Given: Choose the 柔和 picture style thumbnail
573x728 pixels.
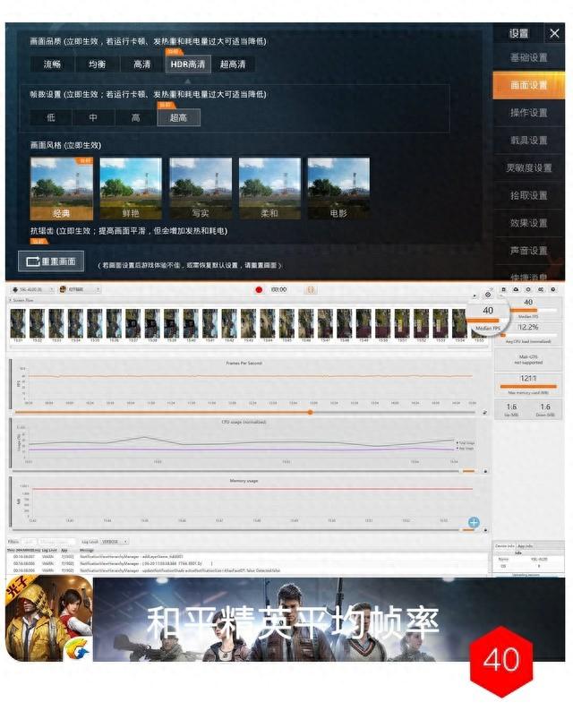Looking at the screenshot, I should pos(269,189).
